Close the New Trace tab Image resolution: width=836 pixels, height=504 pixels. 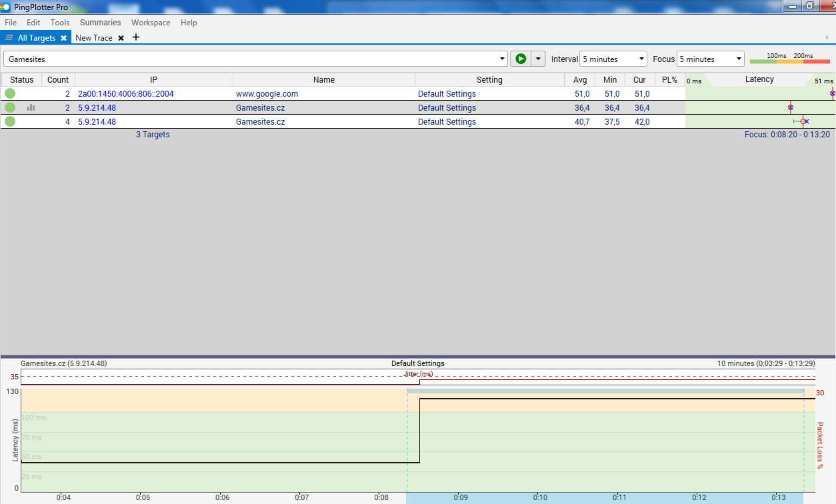[x=121, y=38]
